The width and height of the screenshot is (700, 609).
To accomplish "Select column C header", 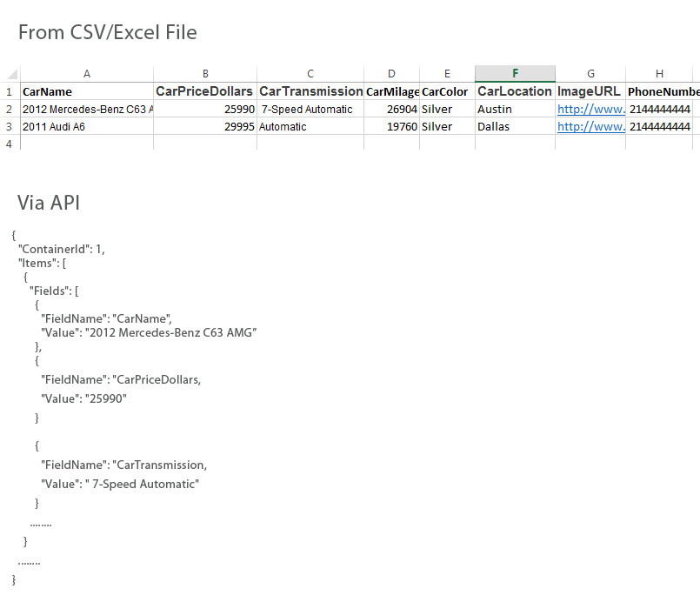I will (x=310, y=74).
